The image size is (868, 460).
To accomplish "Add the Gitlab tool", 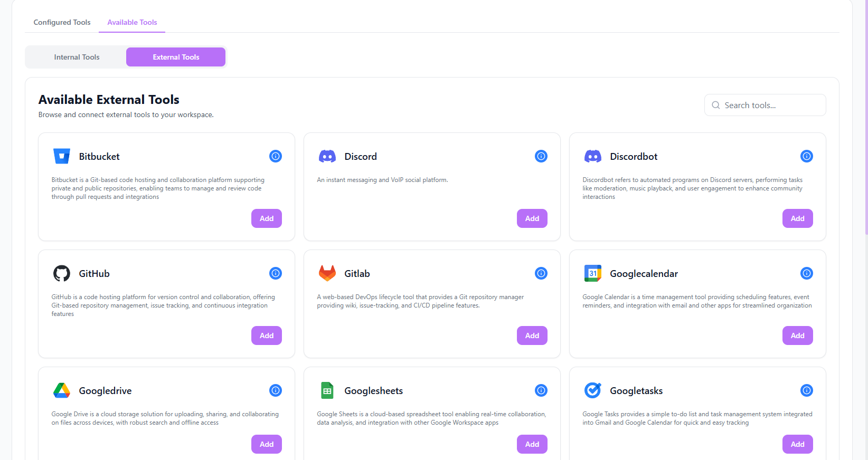I will click(532, 336).
